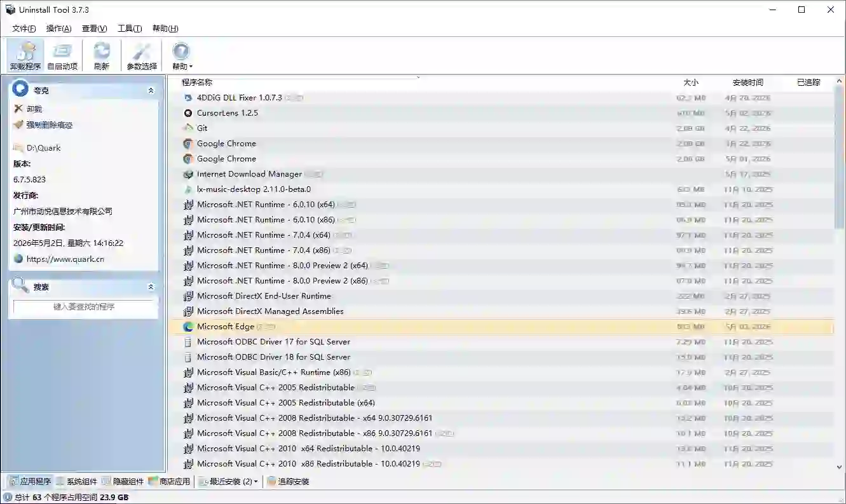The image size is (846, 504).
Task: Toggle the 隐藏组件 filter
Action: coord(123,482)
